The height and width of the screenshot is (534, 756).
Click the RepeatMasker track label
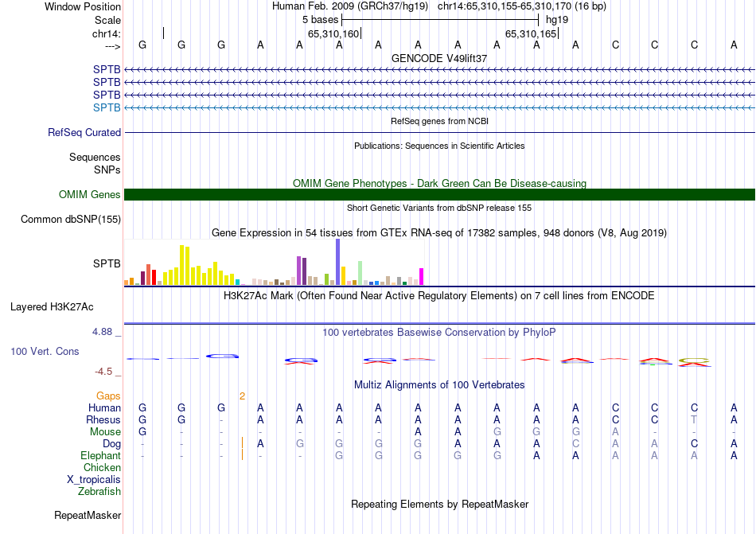point(88,515)
